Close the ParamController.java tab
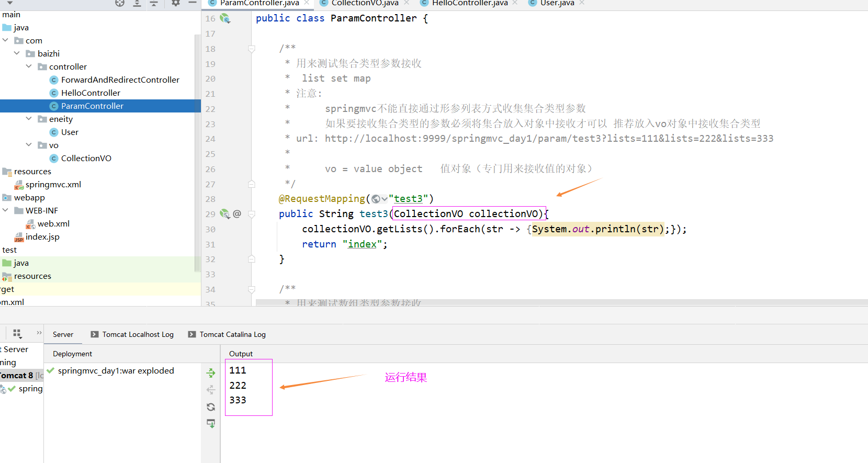This screenshot has height=463, width=868. pos(307,3)
